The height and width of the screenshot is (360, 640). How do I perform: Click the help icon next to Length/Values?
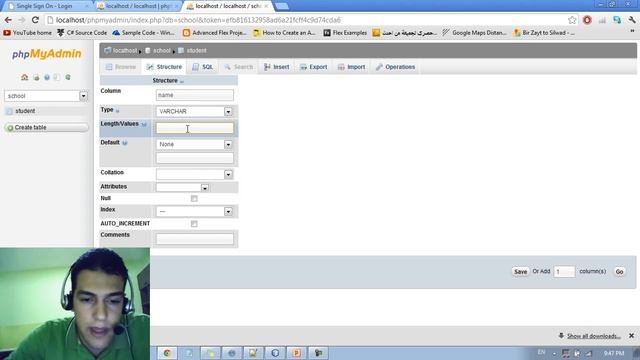(x=144, y=124)
